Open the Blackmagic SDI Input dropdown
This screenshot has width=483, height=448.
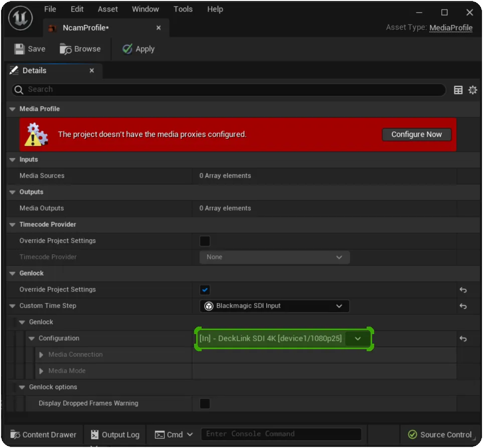click(x=274, y=306)
